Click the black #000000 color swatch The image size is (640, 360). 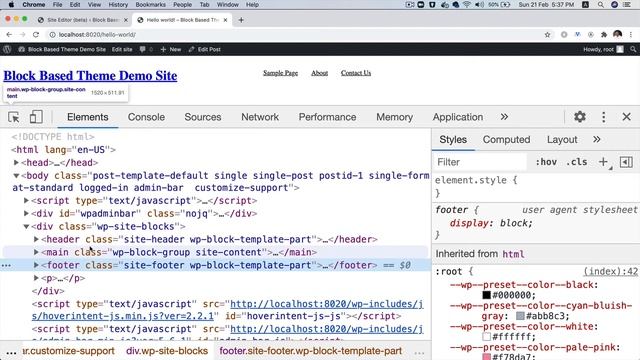pyautogui.click(x=487, y=295)
